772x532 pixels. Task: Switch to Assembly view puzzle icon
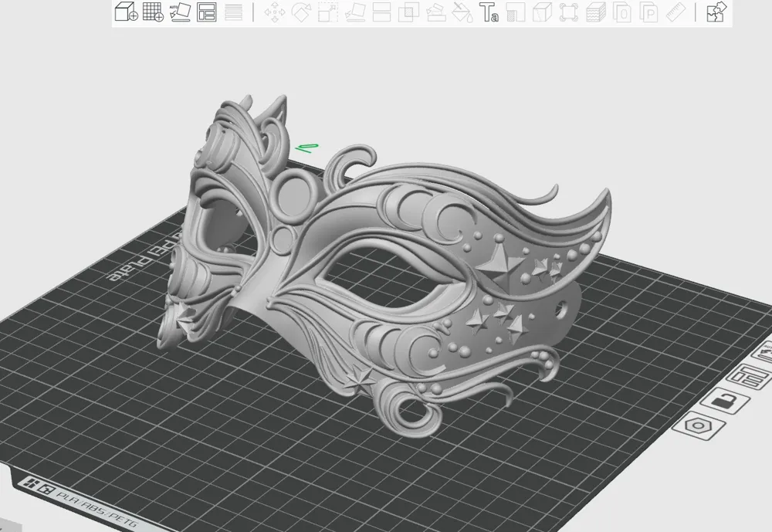pyautogui.click(x=716, y=12)
